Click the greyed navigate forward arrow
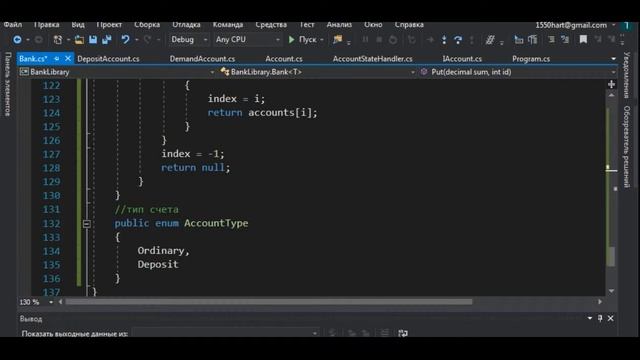This screenshot has width=640, height=360. tap(39, 40)
